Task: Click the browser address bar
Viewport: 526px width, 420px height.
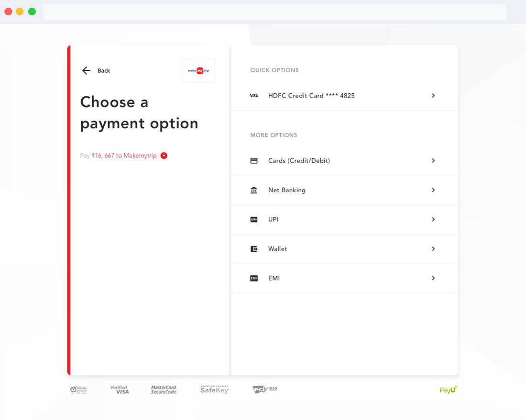Action: point(274,12)
